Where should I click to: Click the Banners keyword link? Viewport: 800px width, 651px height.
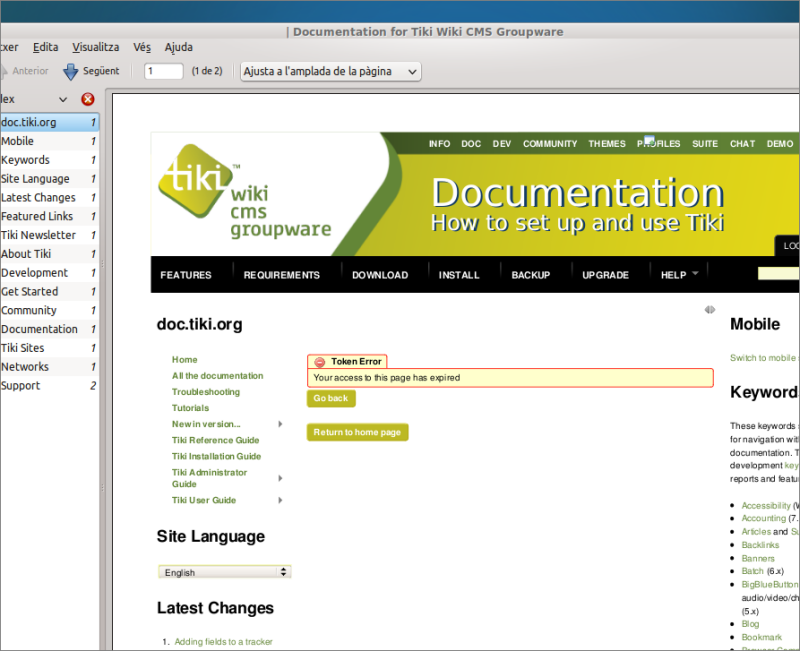click(x=758, y=559)
